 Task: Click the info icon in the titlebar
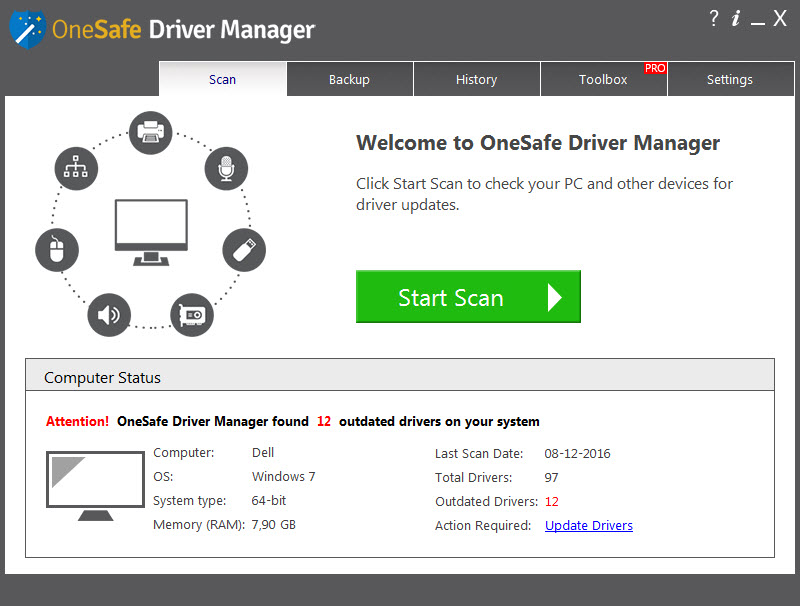737,18
